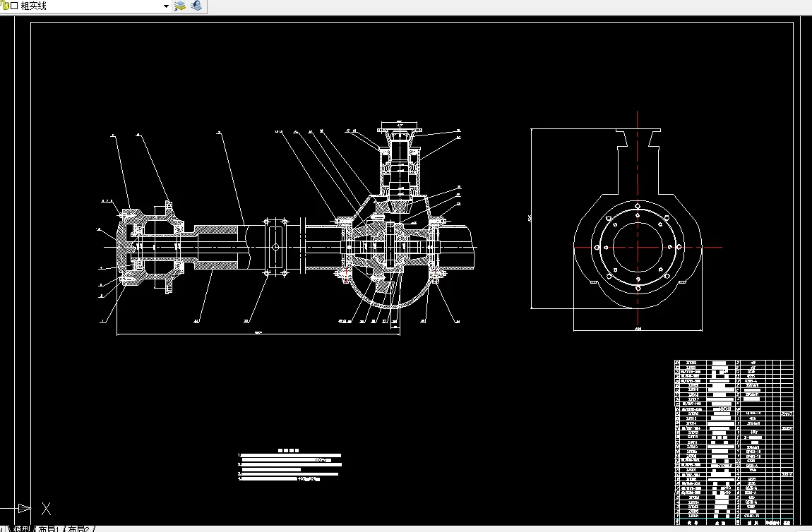Switch to the 模型 tab

[22, 528]
